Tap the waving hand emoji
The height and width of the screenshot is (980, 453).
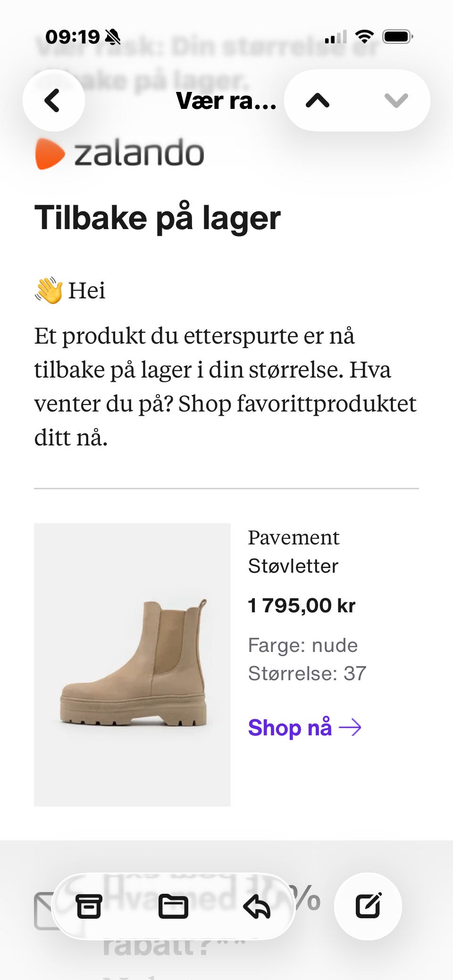point(49,290)
